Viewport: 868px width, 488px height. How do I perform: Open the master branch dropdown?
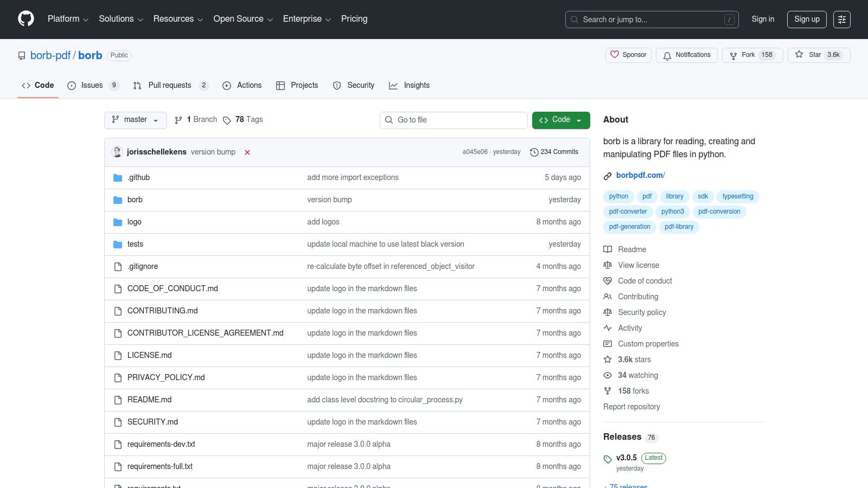(135, 120)
